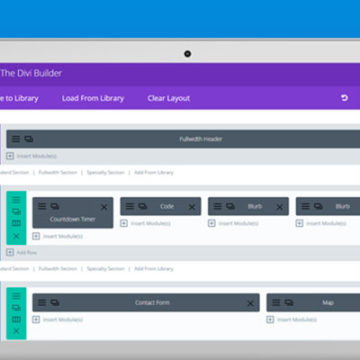
Task: Duplicate the first Blurb module
Action: point(230,206)
